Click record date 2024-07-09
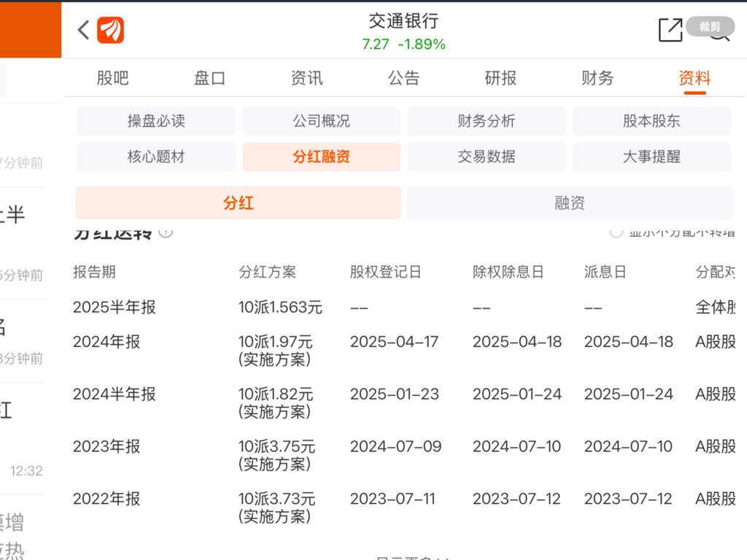The image size is (747, 560). (395, 447)
